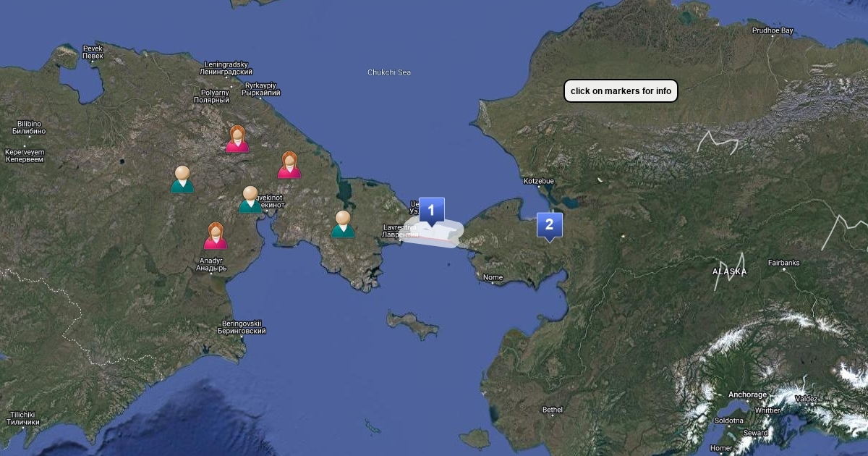Click the Kotzebue town label
The image size is (868, 456).
tap(538, 181)
